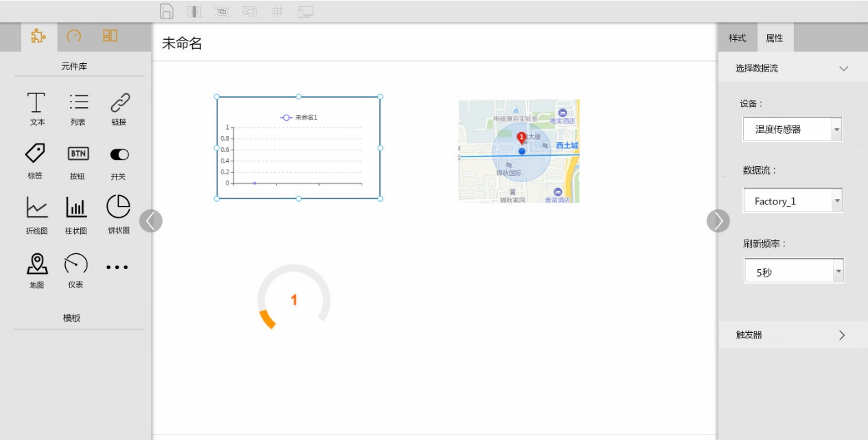
Task: Select the 按钮 button component
Action: [78, 161]
